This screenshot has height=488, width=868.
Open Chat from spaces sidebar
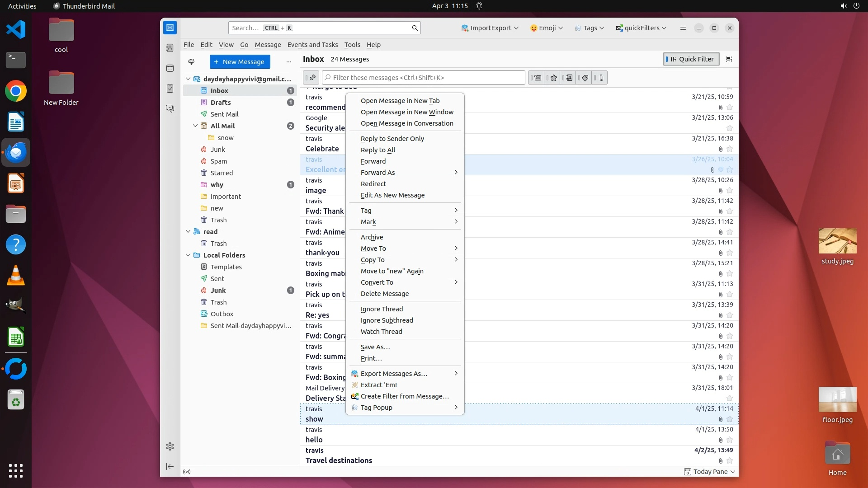170,109
